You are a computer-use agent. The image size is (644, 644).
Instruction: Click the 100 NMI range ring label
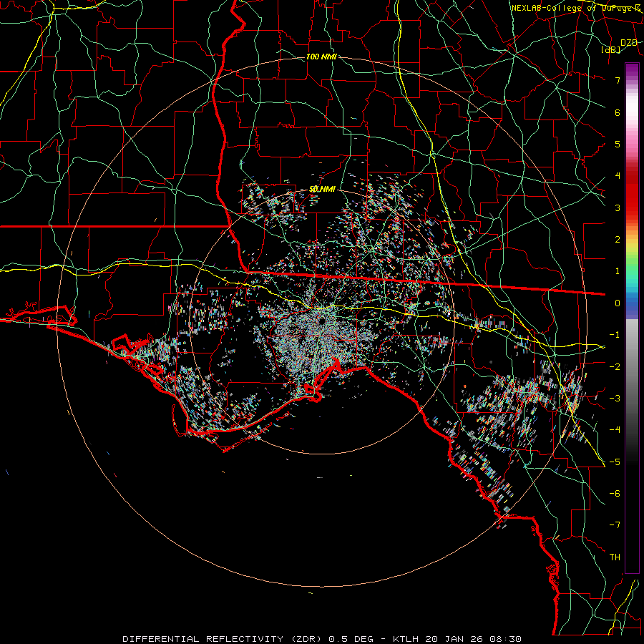coord(321,57)
